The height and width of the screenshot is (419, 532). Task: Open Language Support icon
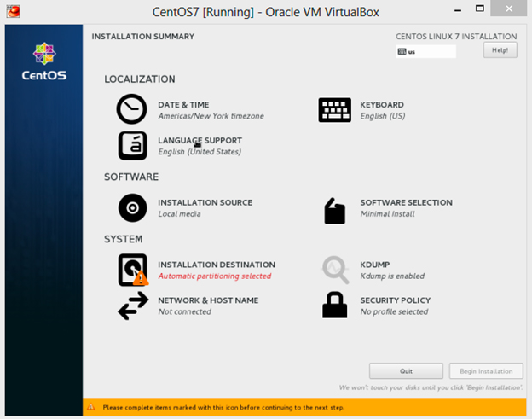(132, 146)
